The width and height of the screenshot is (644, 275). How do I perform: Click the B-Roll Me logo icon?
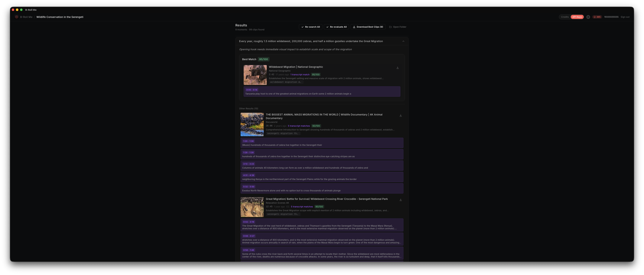pyautogui.click(x=16, y=17)
